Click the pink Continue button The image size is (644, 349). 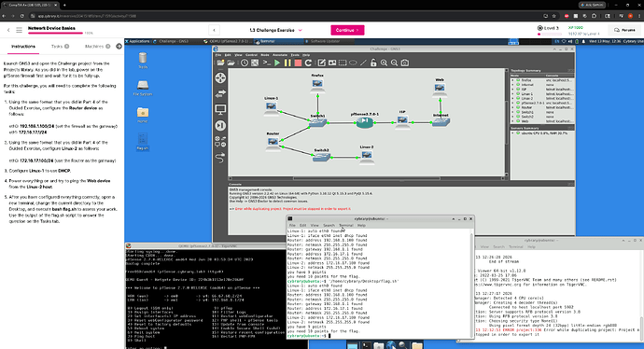click(x=347, y=31)
